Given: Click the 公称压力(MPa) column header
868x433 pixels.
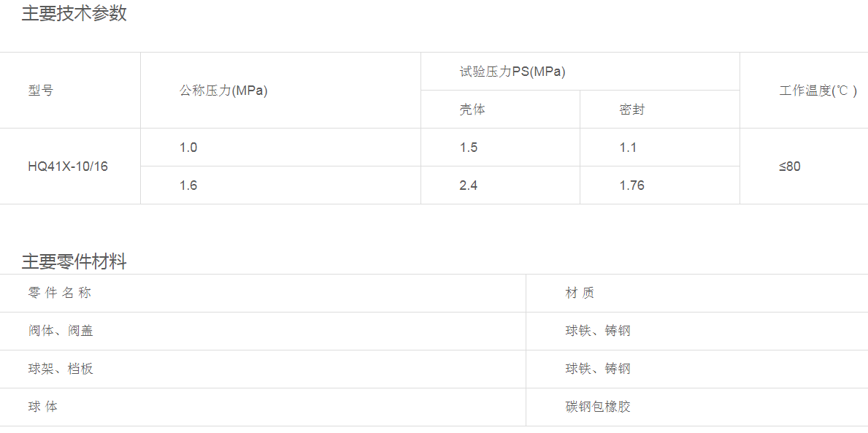Looking at the screenshot, I should click(x=223, y=91).
